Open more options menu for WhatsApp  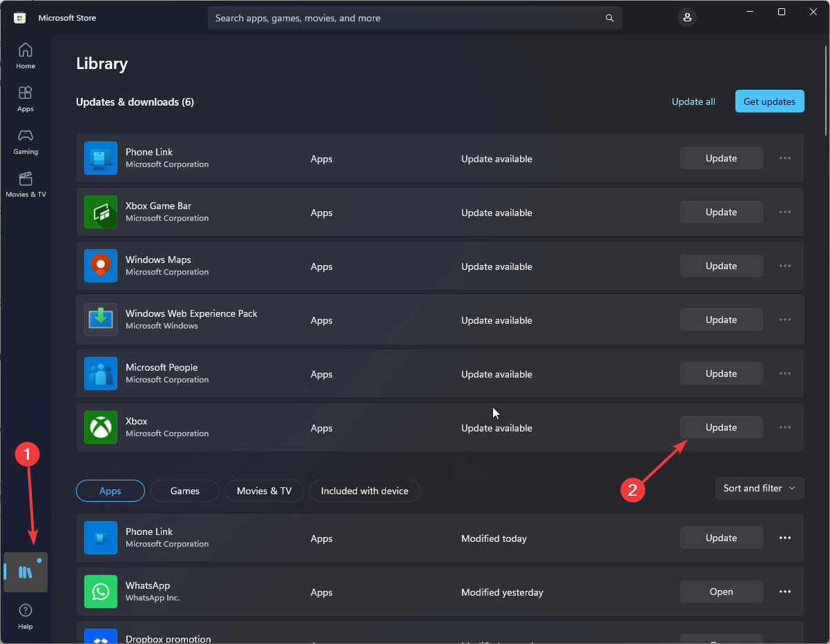pyautogui.click(x=785, y=592)
